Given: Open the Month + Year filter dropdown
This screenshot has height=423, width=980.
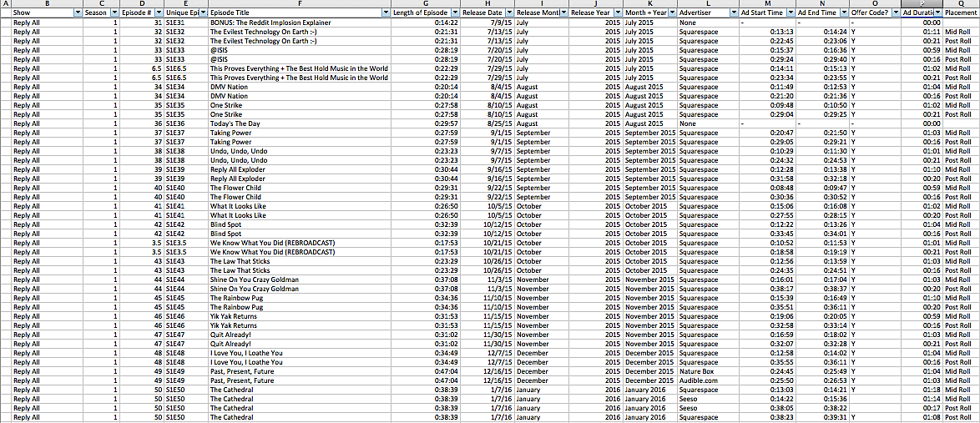Looking at the screenshot, I should tap(672, 13).
